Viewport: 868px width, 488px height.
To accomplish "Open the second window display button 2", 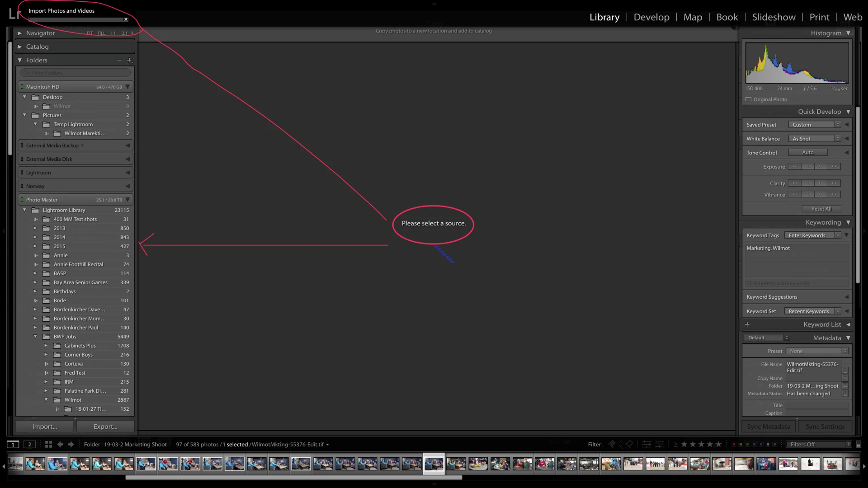I will (29, 445).
